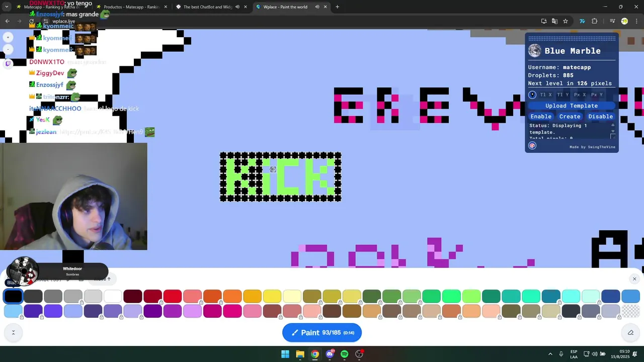Click the Upload Template button
This screenshot has height=362, width=644.
[572, 106]
